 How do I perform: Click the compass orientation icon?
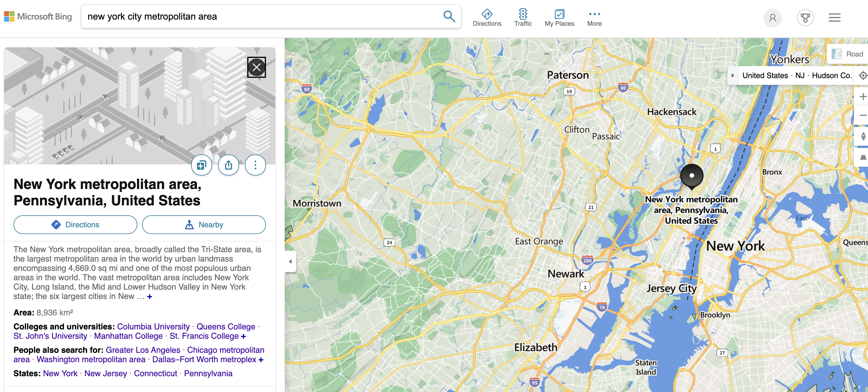point(863,136)
